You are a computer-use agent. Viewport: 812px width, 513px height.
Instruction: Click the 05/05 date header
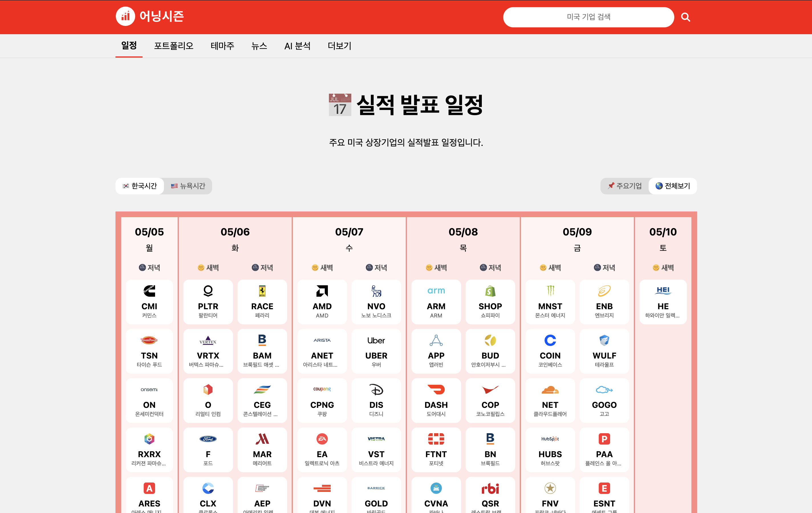pyautogui.click(x=149, y=232)
